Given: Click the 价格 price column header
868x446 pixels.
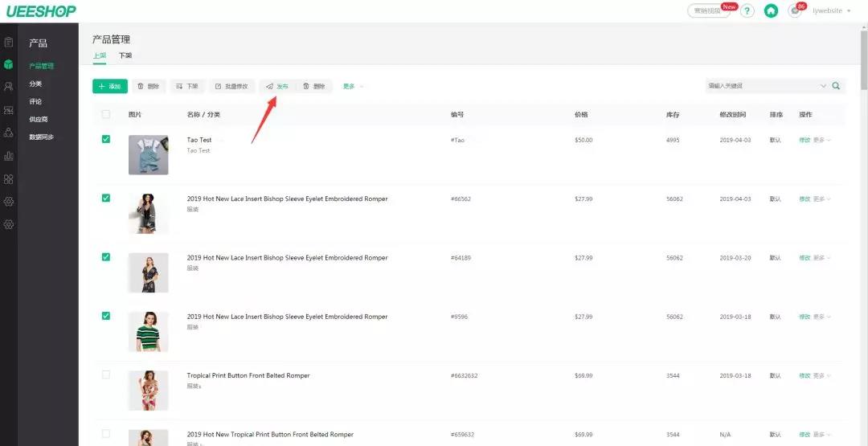Looking at the screenshot, I should [x=581, y=115].
